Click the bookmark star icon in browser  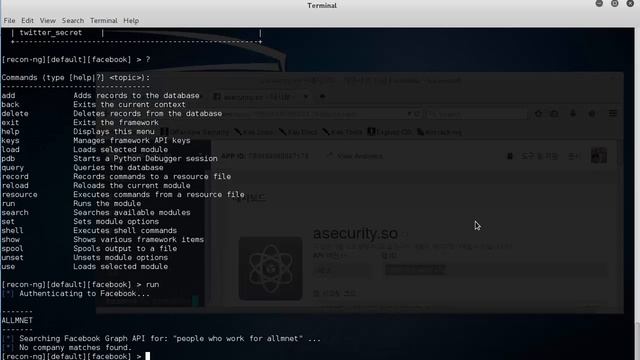[x=538, y=114]
